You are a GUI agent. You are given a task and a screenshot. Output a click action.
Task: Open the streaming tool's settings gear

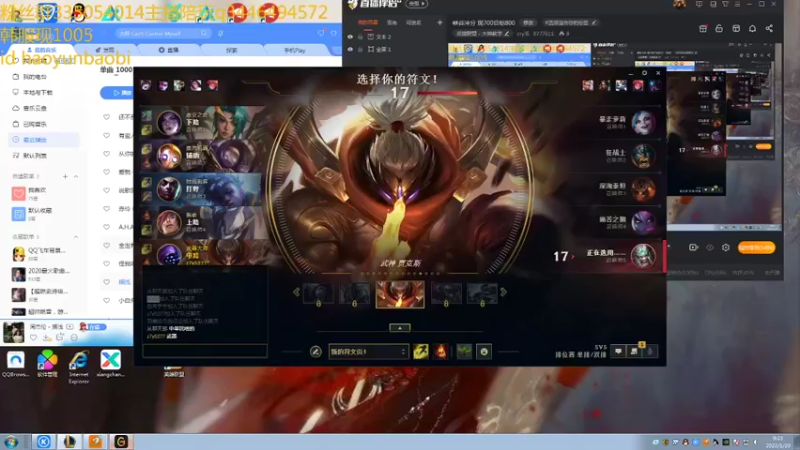coord(726,247)
